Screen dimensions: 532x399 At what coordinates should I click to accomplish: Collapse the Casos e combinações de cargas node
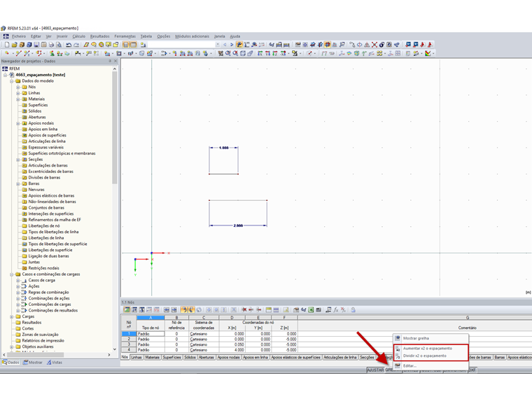pos(11,274)
